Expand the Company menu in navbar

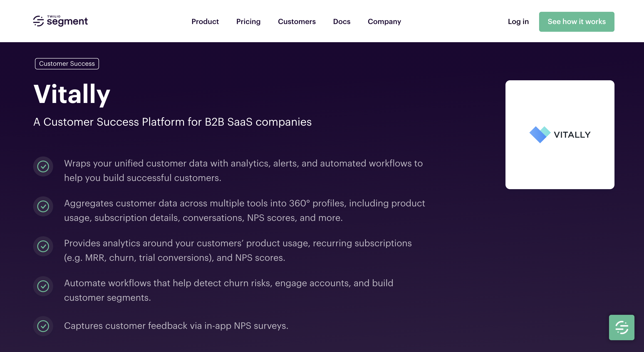[384, 22]
